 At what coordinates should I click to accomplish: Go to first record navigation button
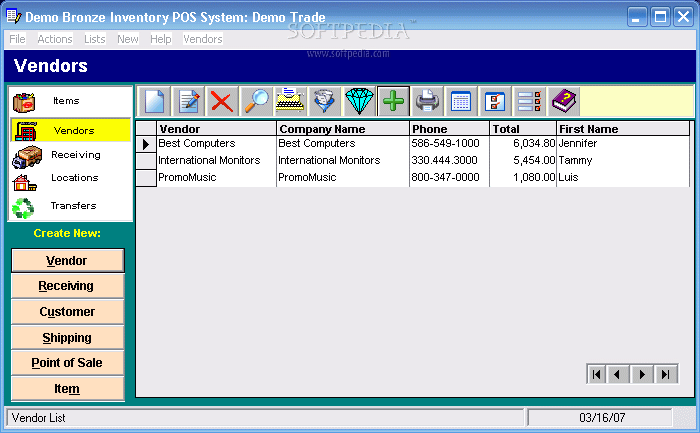596,374
